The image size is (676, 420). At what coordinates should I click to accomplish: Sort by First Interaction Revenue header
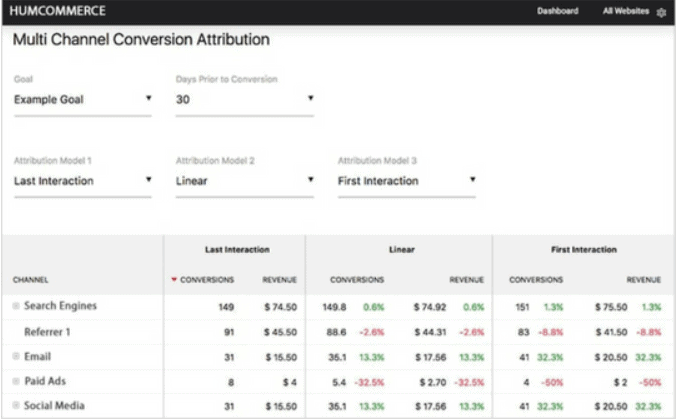click(x=643, y=280)
